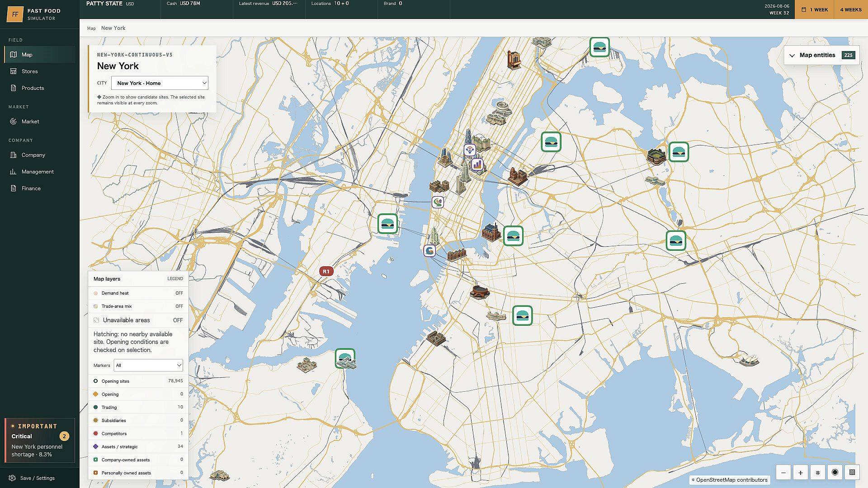This screenshot has height=488, width=868.
Task: Click the hatched square map control
Action: (852, 473)
